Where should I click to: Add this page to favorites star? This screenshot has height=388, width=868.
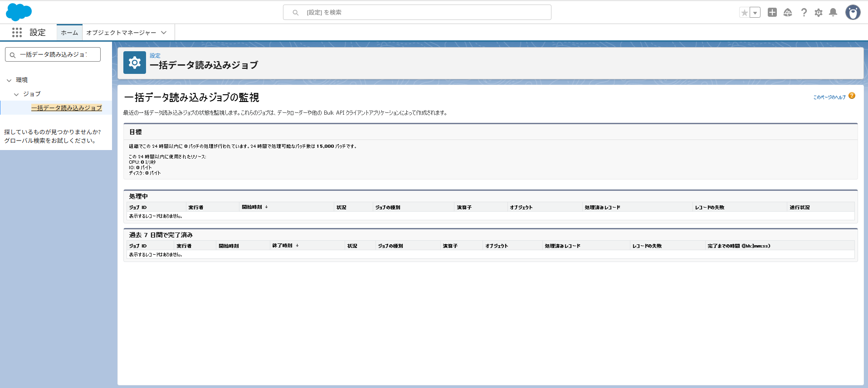coord(744,13)
